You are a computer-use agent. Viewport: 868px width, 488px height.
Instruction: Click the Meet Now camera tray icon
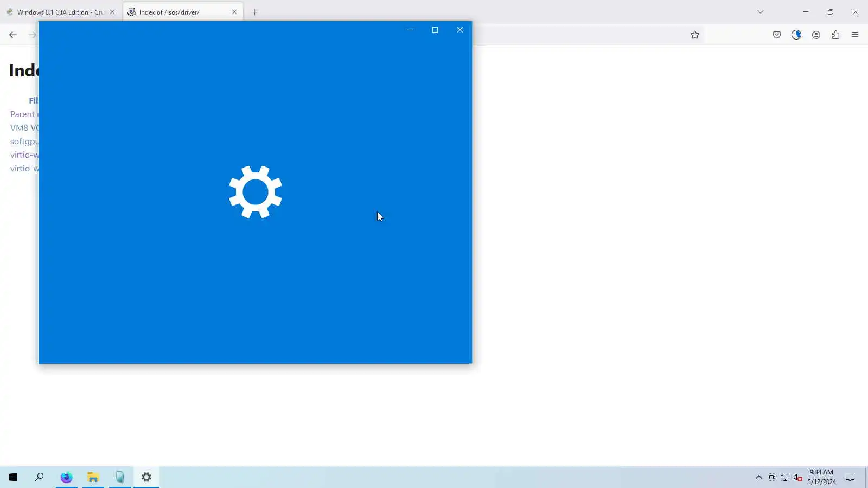pos(772,477)
